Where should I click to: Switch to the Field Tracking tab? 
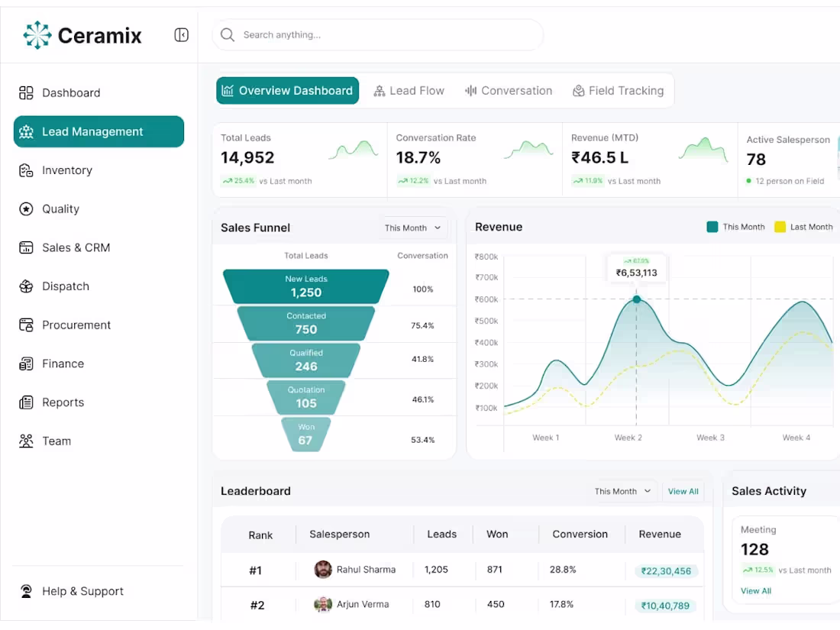point(619,91)
